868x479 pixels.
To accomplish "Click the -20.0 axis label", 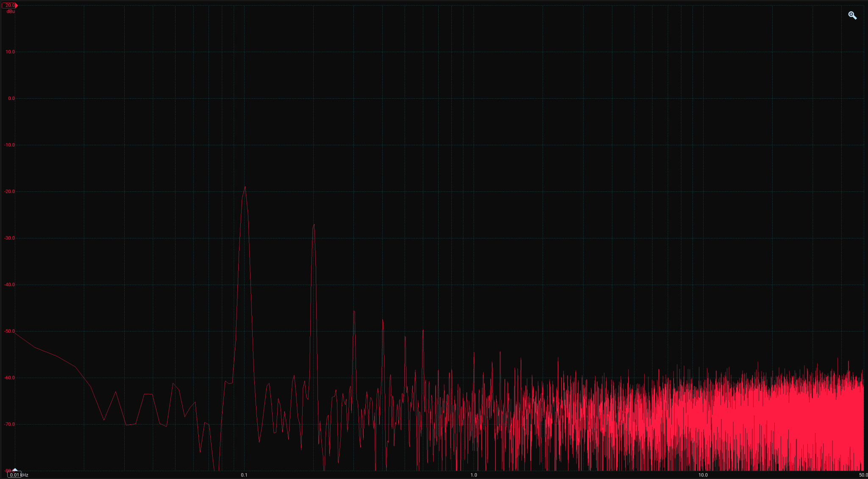I will pos(9,191).
